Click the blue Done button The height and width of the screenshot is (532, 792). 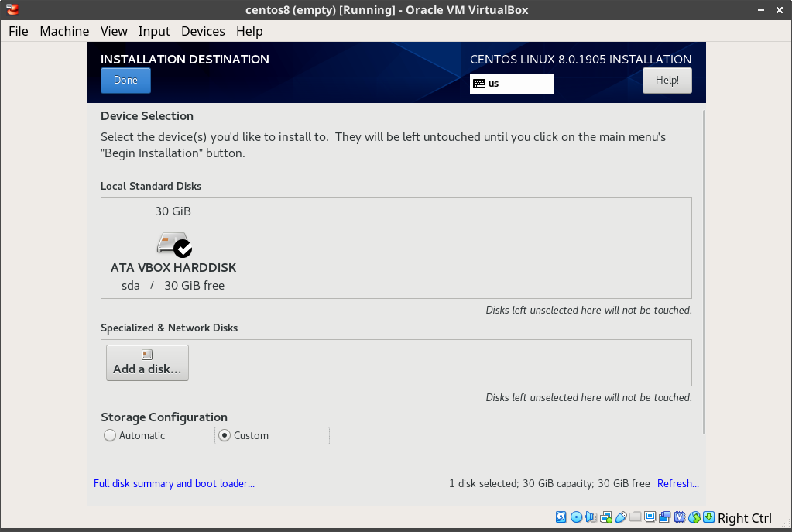click(125, 81)
